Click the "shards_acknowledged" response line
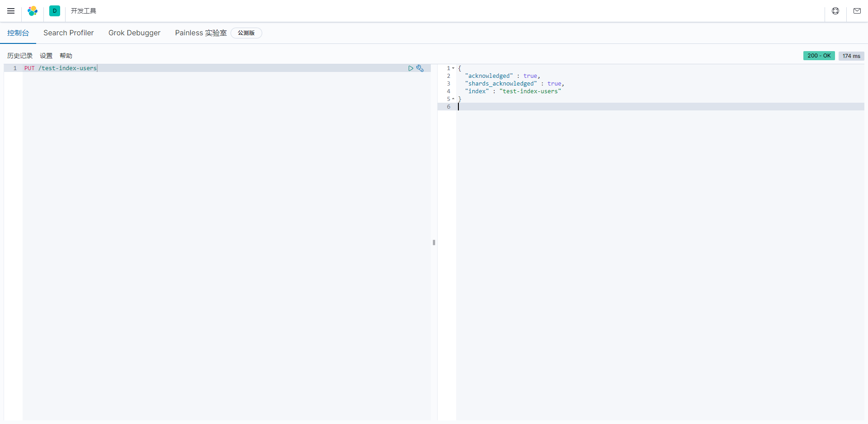This screenshot has height=424, width=868. tap(515, 84)
